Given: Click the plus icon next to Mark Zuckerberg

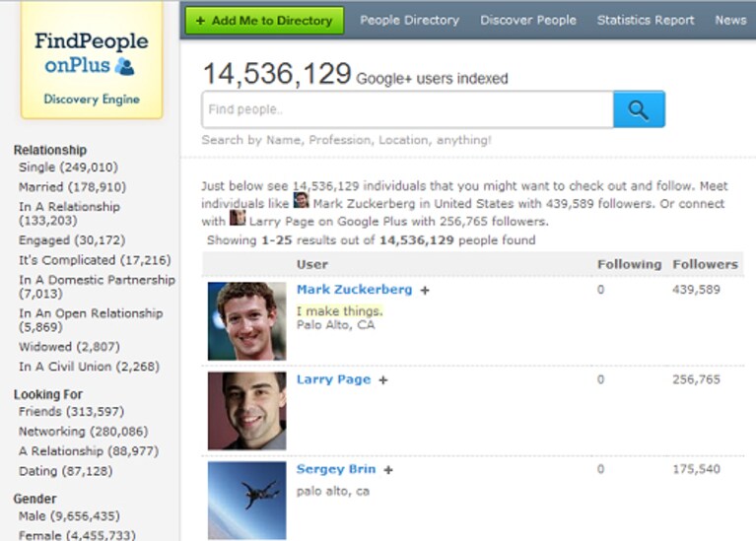Looking at the screenshot, I should pyautogui.click(x=424, y=291).
